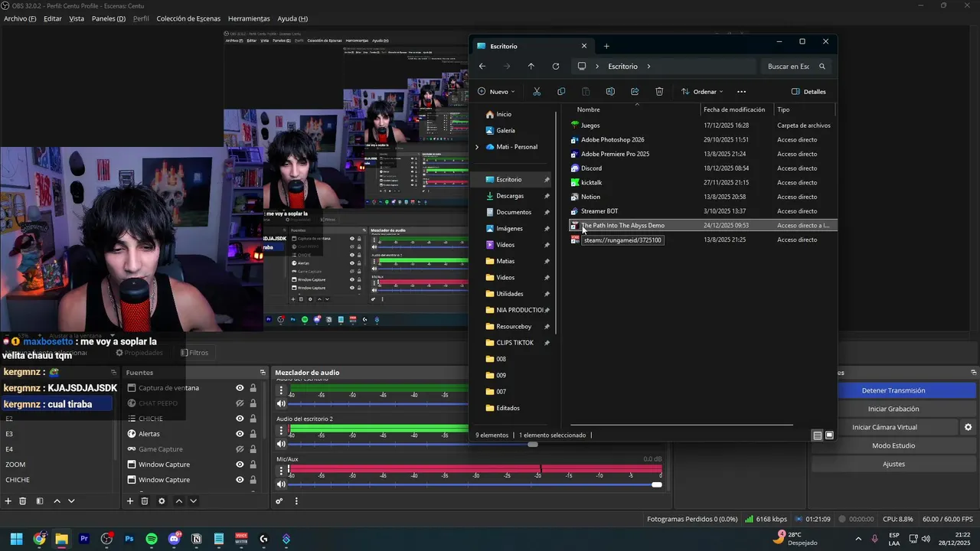Open the Nuevo dropdown in Explorer
This screenshot has width=980, height=551.
496,92
